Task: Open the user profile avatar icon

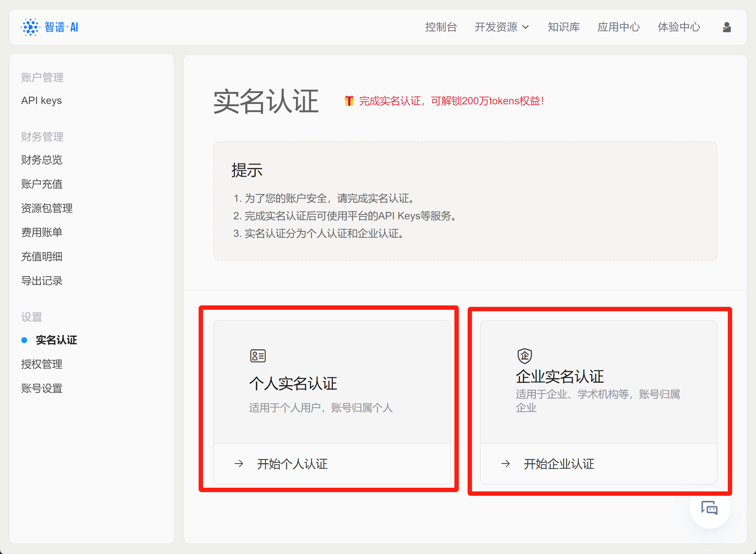Action: click(x=727, y=27)
